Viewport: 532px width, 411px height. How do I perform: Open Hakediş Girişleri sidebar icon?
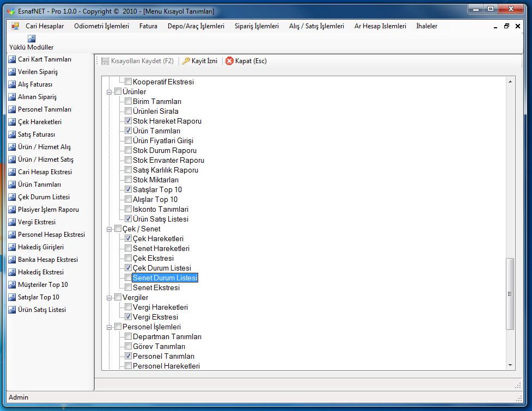point(12,248)
